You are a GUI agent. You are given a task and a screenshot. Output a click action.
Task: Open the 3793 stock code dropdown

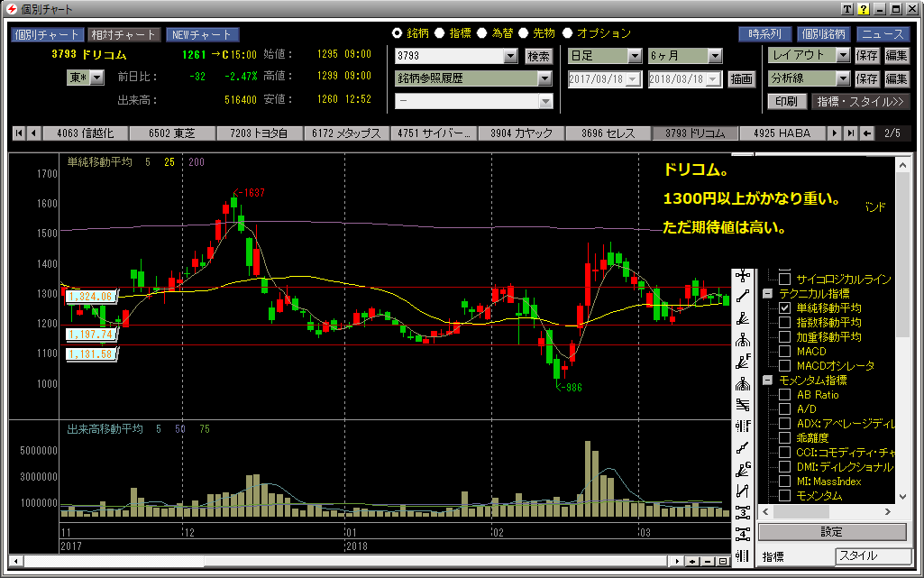coord(511,56)
